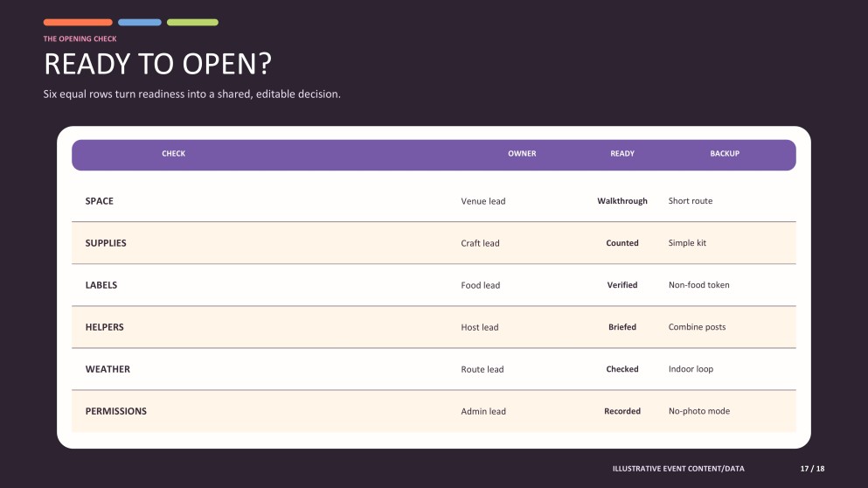868x488 pixels.
Task: Select the PERMISSIONS row label
Action: click(115, 412)
